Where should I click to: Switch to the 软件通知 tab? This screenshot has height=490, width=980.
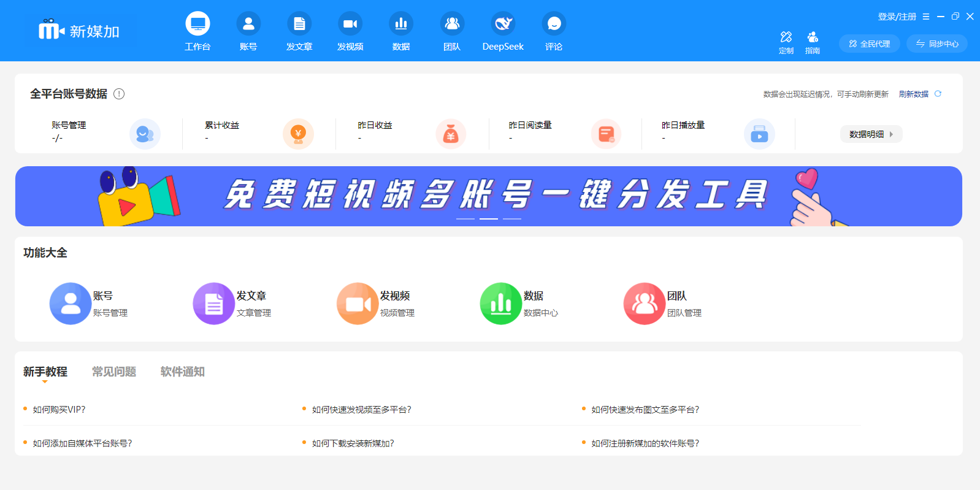click(x=183, y=372)
